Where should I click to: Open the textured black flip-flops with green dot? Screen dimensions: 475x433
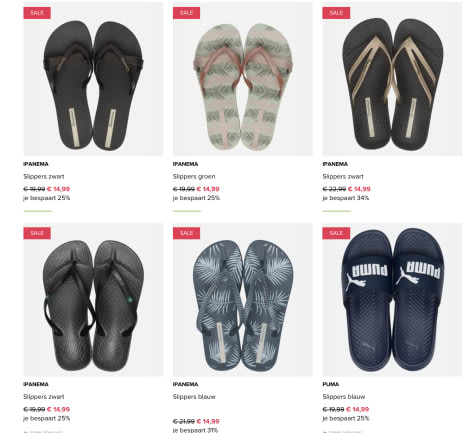[x=93, y=300]
